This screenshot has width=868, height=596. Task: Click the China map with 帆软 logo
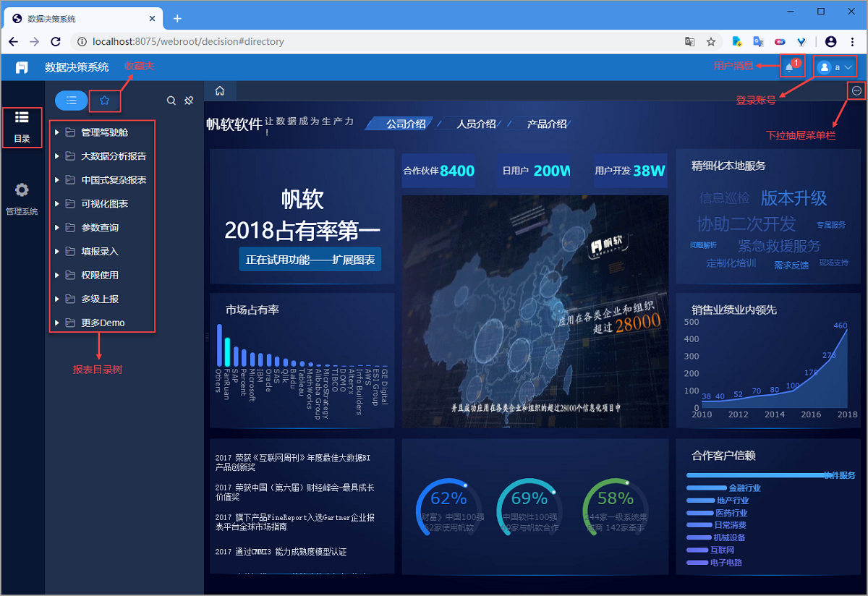(535, 312)
